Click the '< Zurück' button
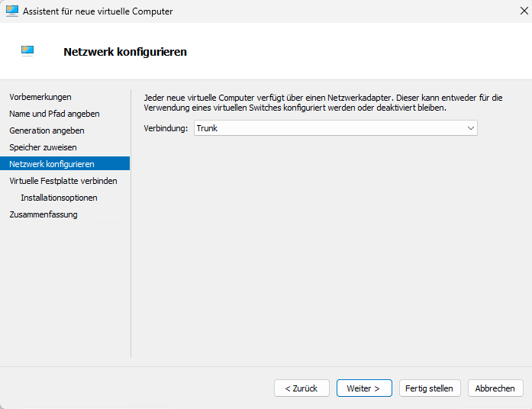 301,388
